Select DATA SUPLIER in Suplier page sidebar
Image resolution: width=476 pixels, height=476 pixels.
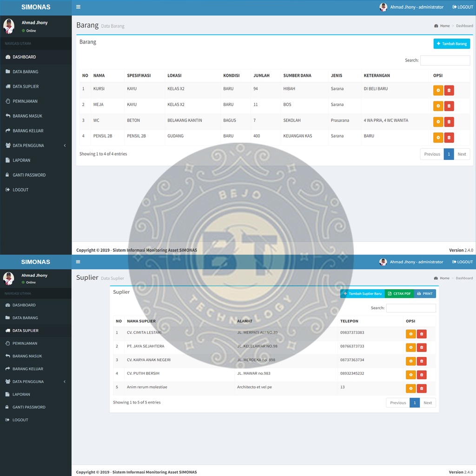36,331
